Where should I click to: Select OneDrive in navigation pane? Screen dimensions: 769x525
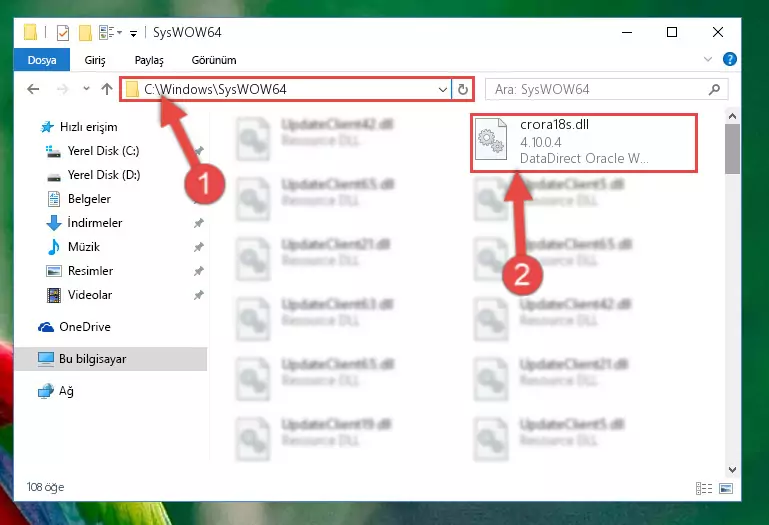pos(75,327)
